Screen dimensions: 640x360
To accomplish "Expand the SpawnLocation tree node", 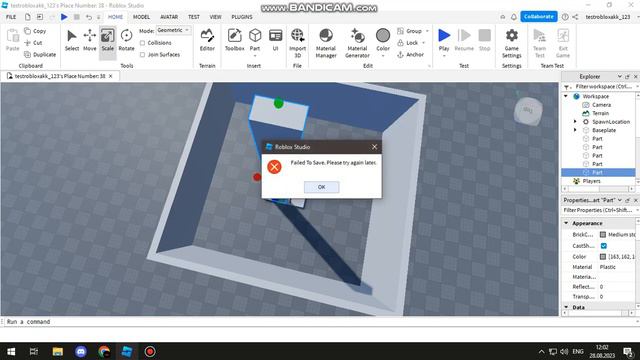I will (575, 122).
